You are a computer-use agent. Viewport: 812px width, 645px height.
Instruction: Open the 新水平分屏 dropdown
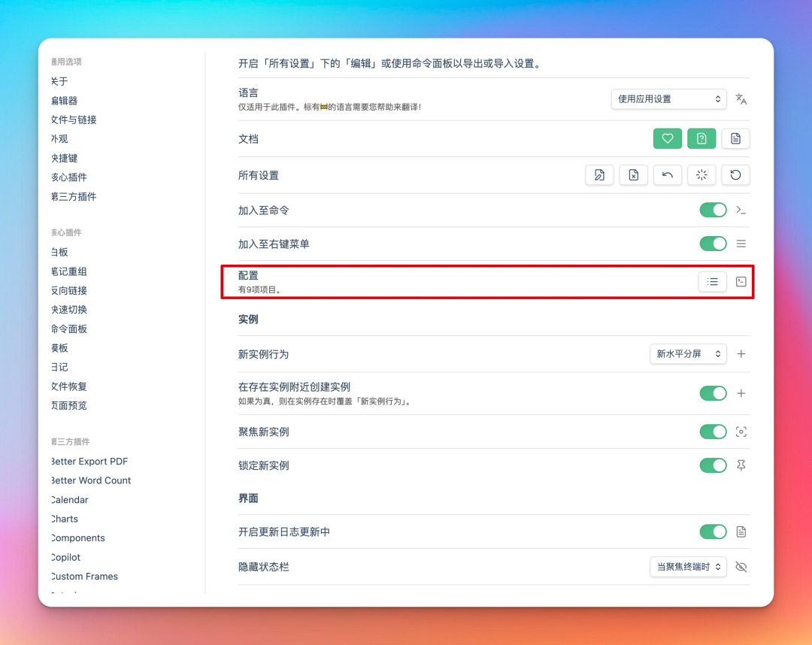coord(688,354)
